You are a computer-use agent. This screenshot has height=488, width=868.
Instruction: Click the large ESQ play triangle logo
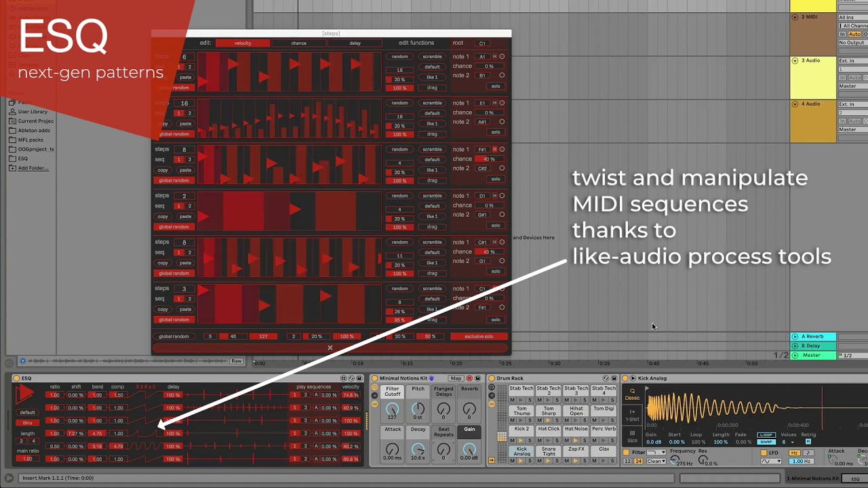pyautogui.click(x=25, y=394)
